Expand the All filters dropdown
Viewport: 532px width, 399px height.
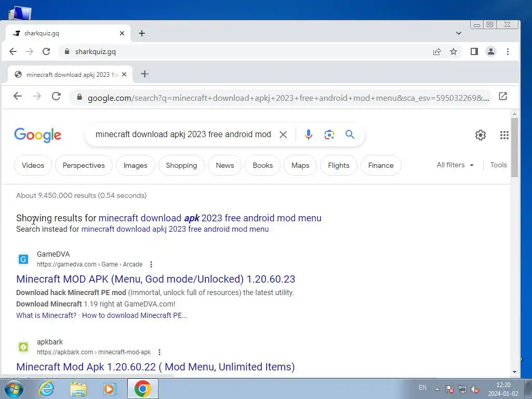click(455, 165)
